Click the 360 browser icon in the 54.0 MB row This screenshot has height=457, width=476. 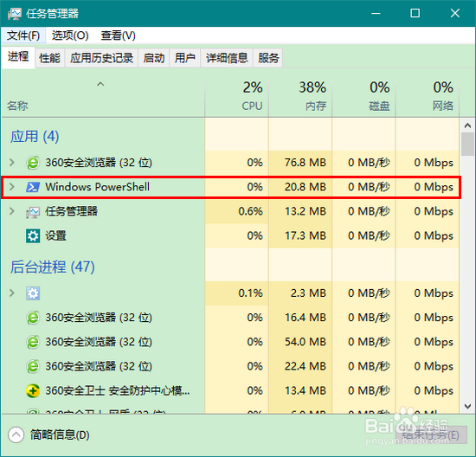(x=33, y=342)
